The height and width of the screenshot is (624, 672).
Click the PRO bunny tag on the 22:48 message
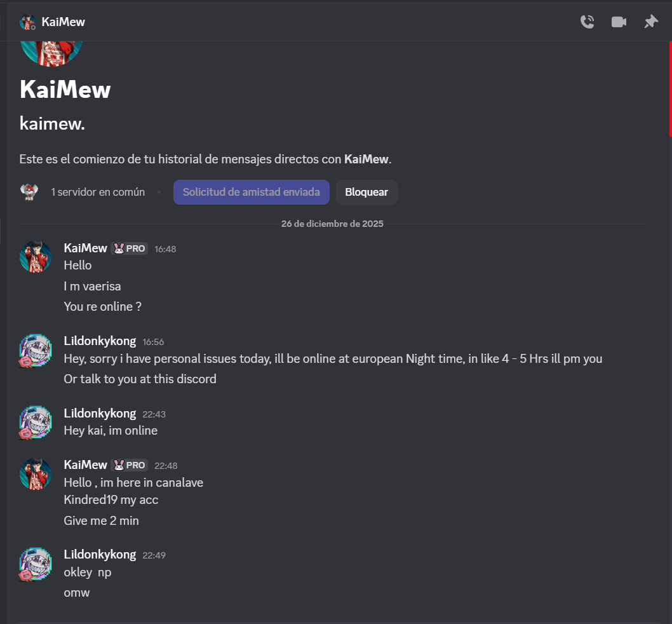tap(130, 465)
